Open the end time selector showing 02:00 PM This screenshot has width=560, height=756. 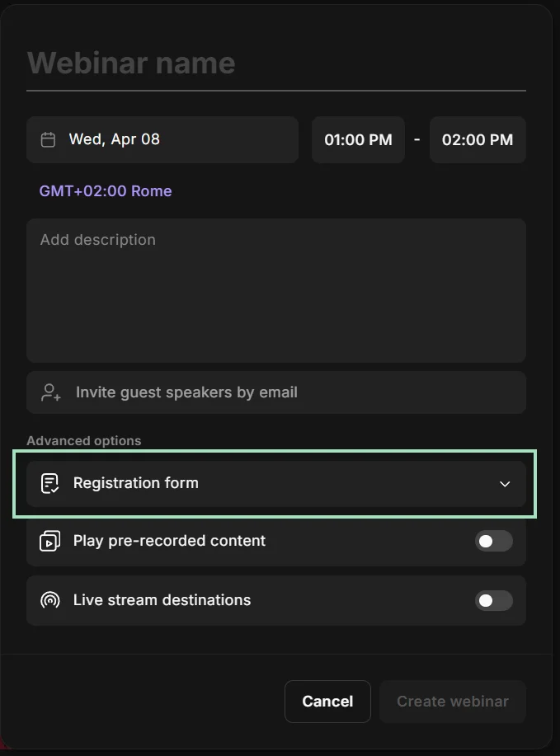478,139
